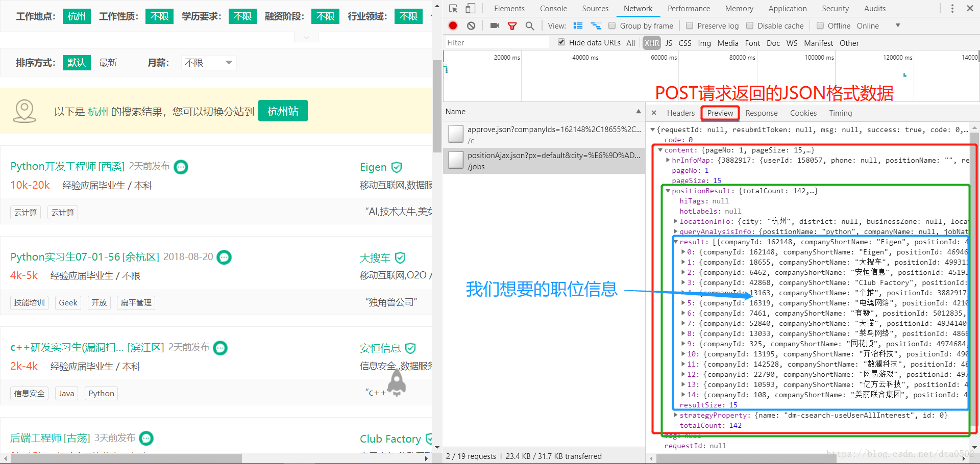
Task: Select XHR filter type
Action: (651, 43)
